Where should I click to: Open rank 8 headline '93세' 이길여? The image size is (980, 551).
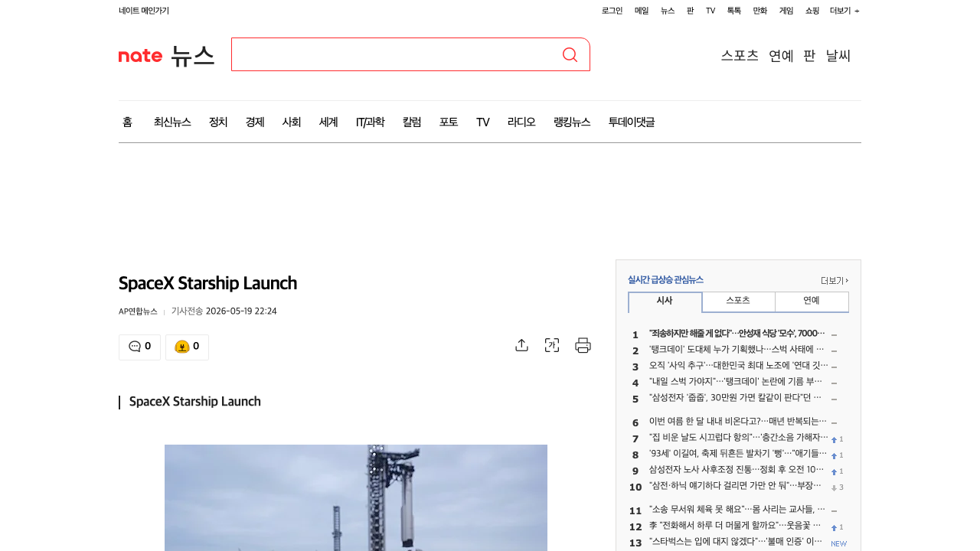[738, 455]
